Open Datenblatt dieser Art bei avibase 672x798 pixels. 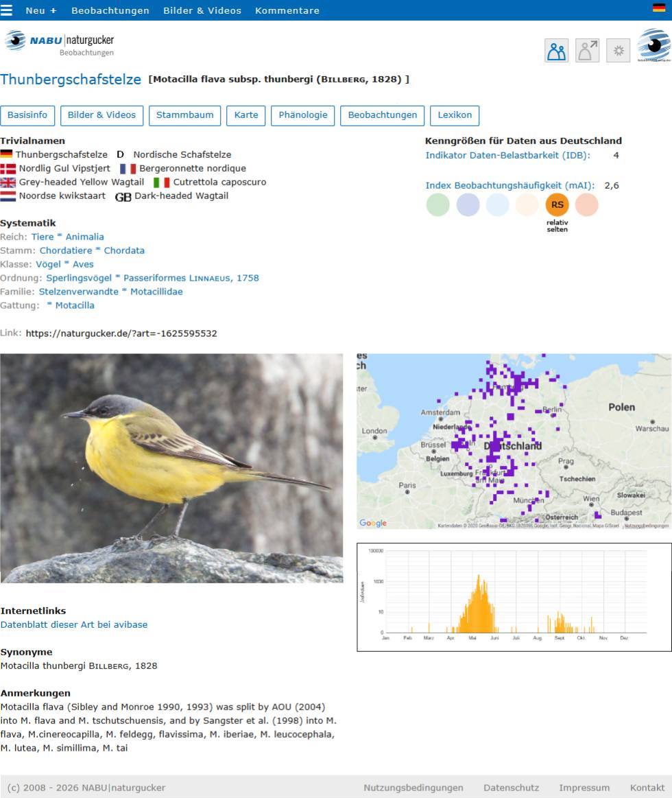pyautogui.click(x=74, y=624)
